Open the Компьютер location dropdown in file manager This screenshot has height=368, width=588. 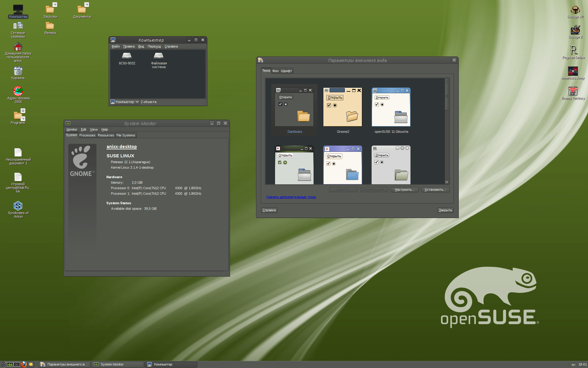click(124, 102)
